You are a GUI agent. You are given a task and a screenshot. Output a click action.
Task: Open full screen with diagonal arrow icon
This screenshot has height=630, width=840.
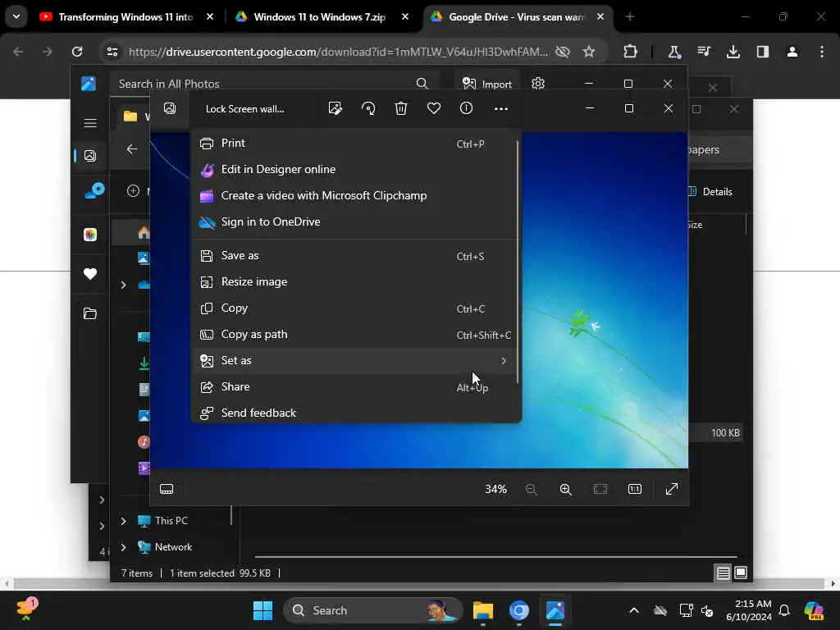pyautogui.click(x=671, y=489)
